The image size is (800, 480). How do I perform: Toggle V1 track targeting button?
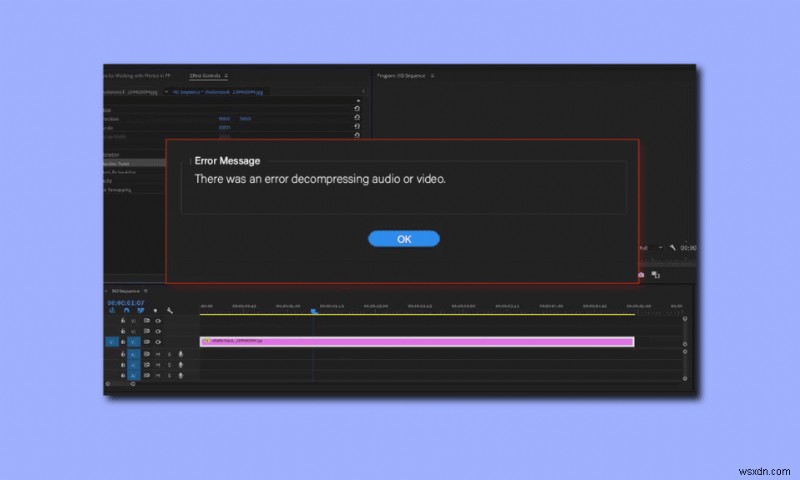click(134, 342)
